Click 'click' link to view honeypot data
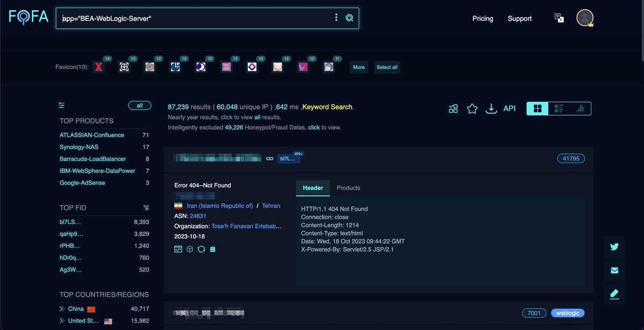The width and height of the screenshot is (644, 330). pos(313,128)
